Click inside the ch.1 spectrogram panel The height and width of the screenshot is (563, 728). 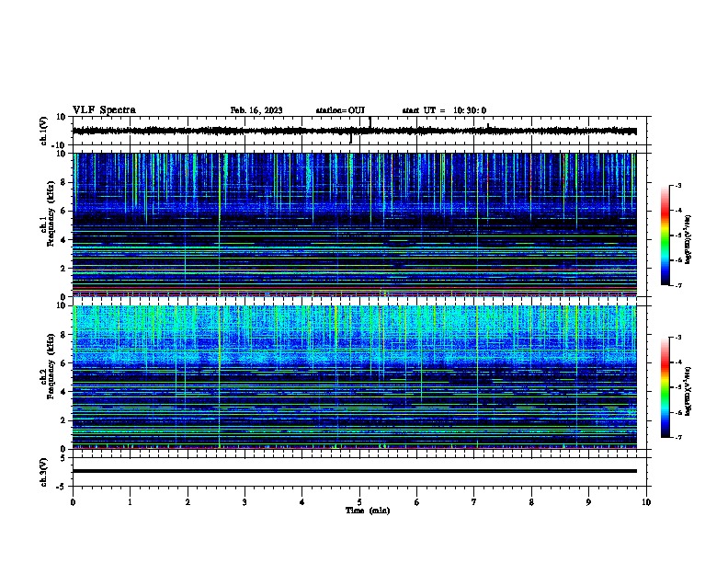354,224
